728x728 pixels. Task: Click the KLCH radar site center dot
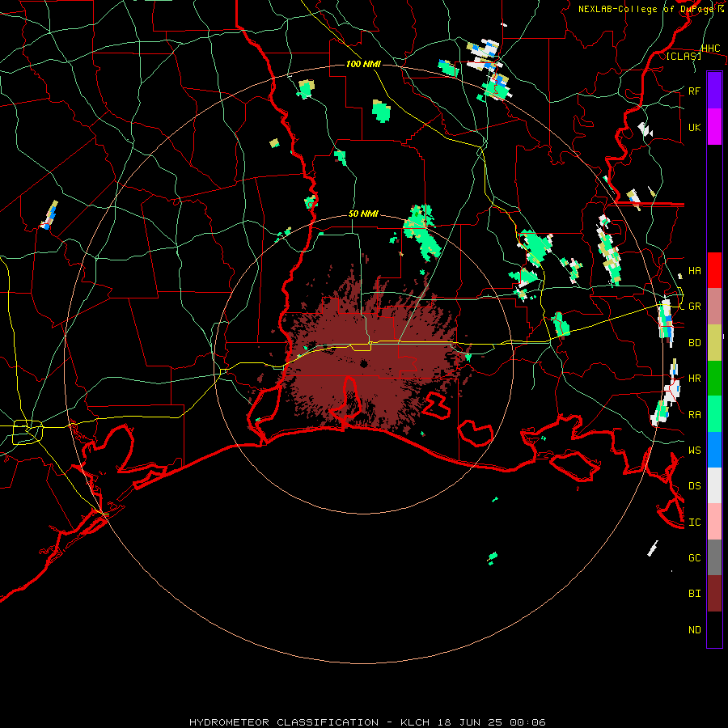pos(363,363)
